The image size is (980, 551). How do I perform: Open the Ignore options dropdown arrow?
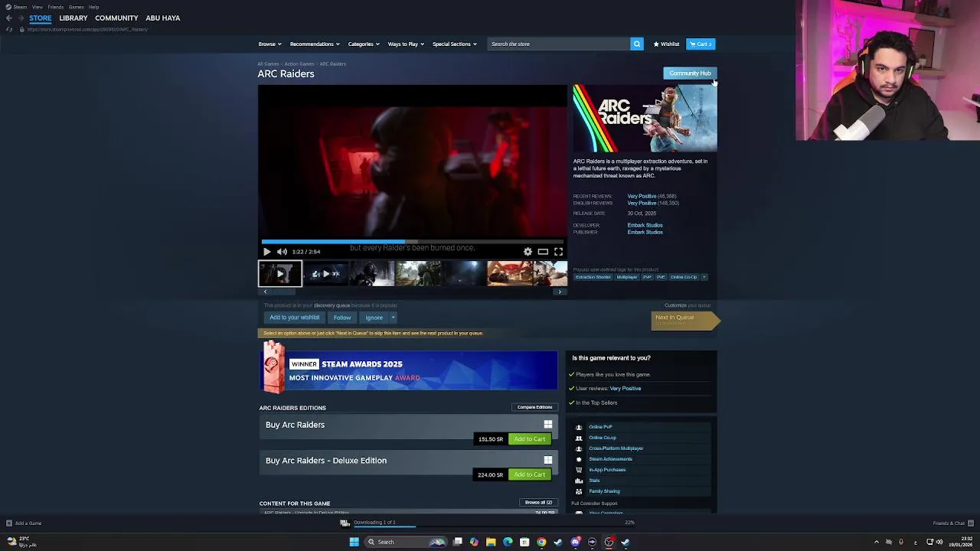[x=393, y=318]
